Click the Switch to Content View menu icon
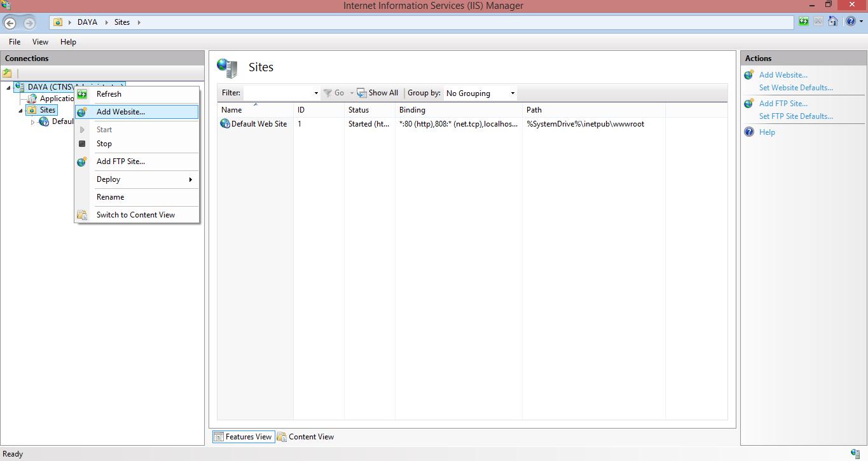 (x=82, y=215)
